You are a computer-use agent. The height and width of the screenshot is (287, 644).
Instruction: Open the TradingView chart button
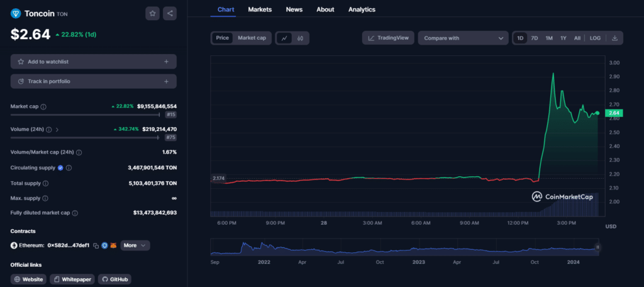388,38
